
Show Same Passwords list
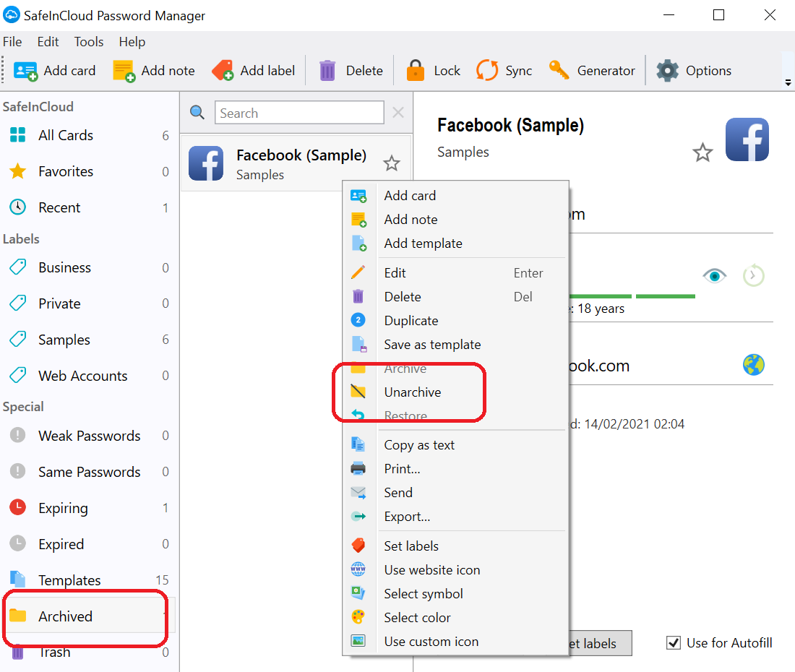pos(89,472)
